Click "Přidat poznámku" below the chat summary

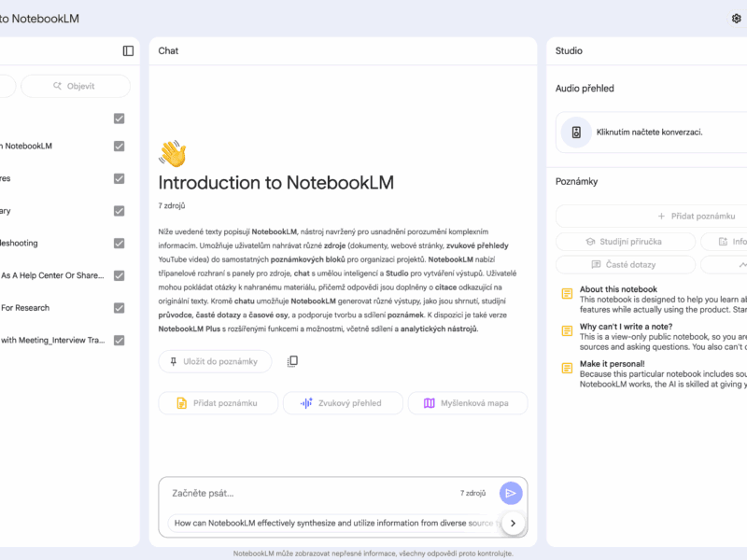point(218,403)
